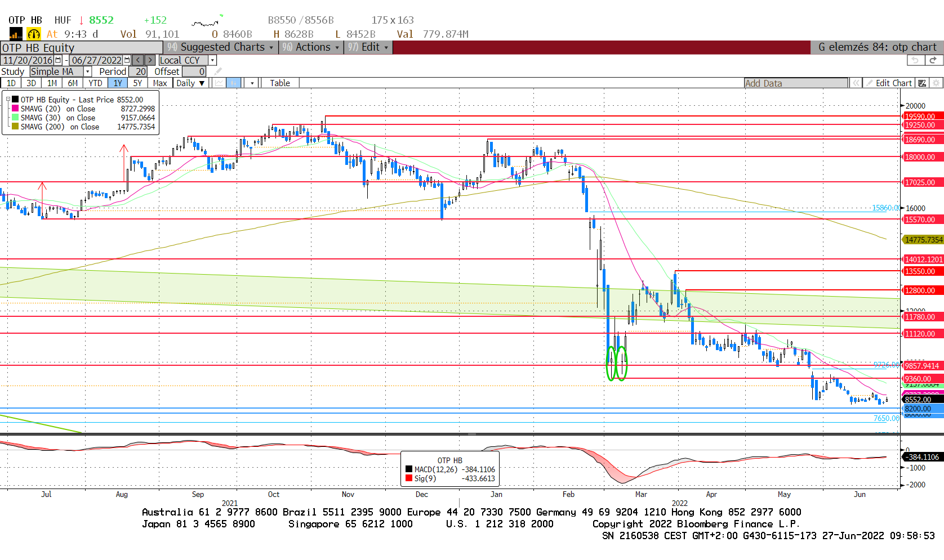Select the candlestick chart type icon
The height and width of the screenshot is (560, 944).
pos(234,83)
